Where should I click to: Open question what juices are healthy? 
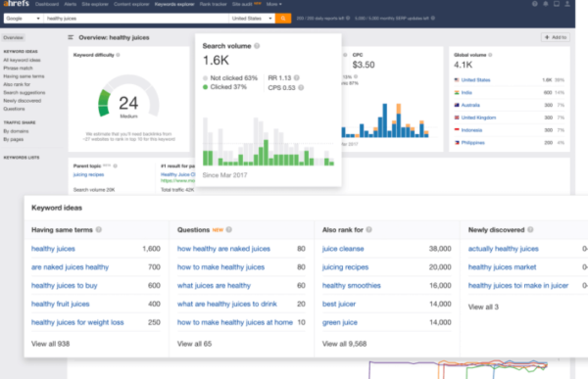214,285
